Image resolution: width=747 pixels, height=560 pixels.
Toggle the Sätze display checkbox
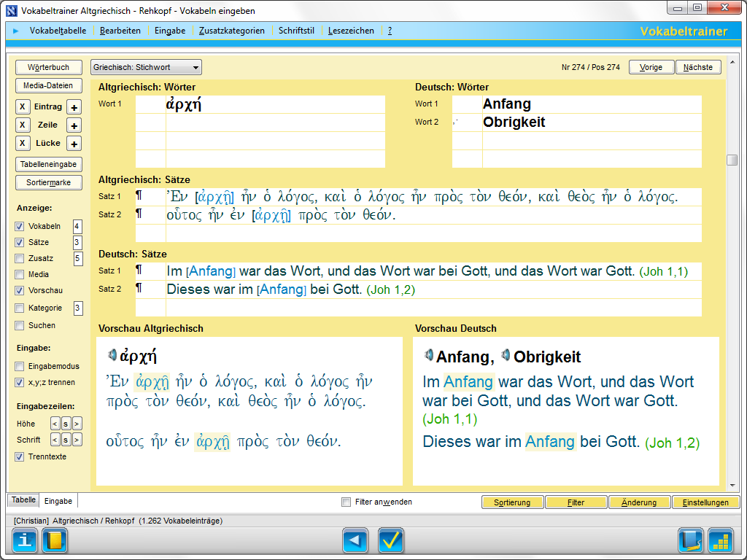tap(20, 242)
